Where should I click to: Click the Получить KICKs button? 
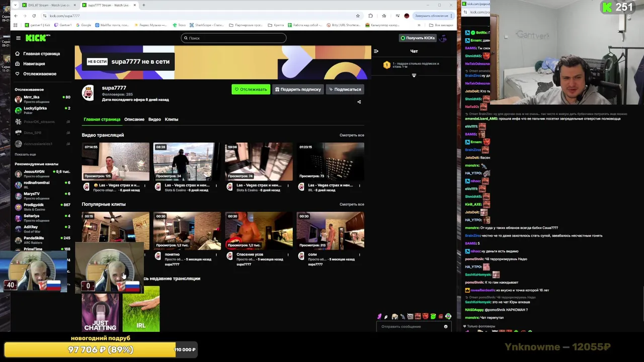(418, 38)
